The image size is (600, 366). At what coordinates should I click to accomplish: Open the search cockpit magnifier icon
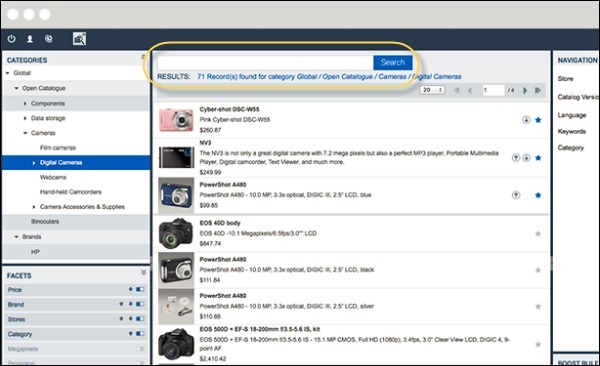click(79, 39)
